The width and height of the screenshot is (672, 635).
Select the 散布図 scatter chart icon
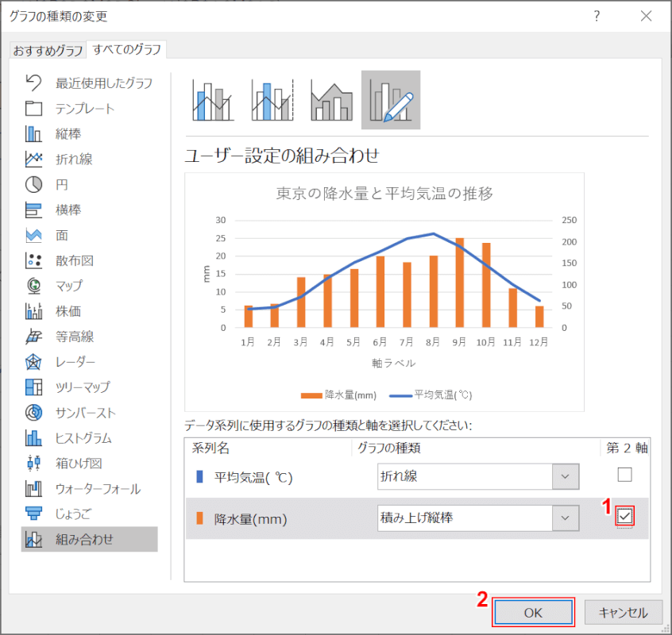(x=33, y=261)
